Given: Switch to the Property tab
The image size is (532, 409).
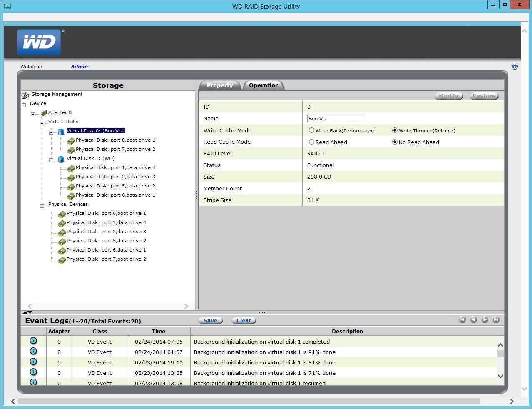Looking at the screenshot, I should point(220,85).
